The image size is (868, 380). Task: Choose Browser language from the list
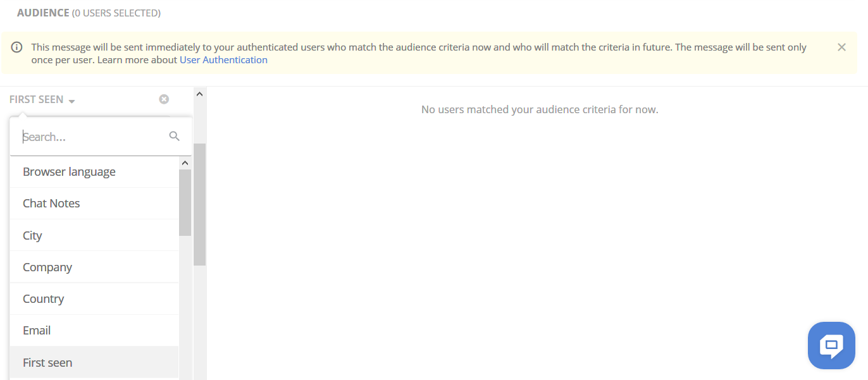click(x=69, y=172)
